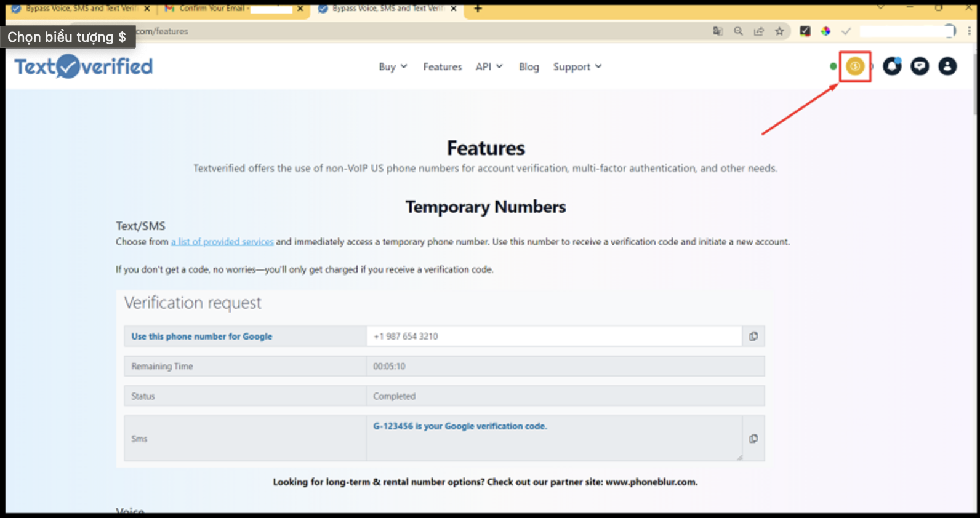Open the color wheel browser extension
Image resolution: width=980 pixels, height=518 pixels.
tap(825, 31)
